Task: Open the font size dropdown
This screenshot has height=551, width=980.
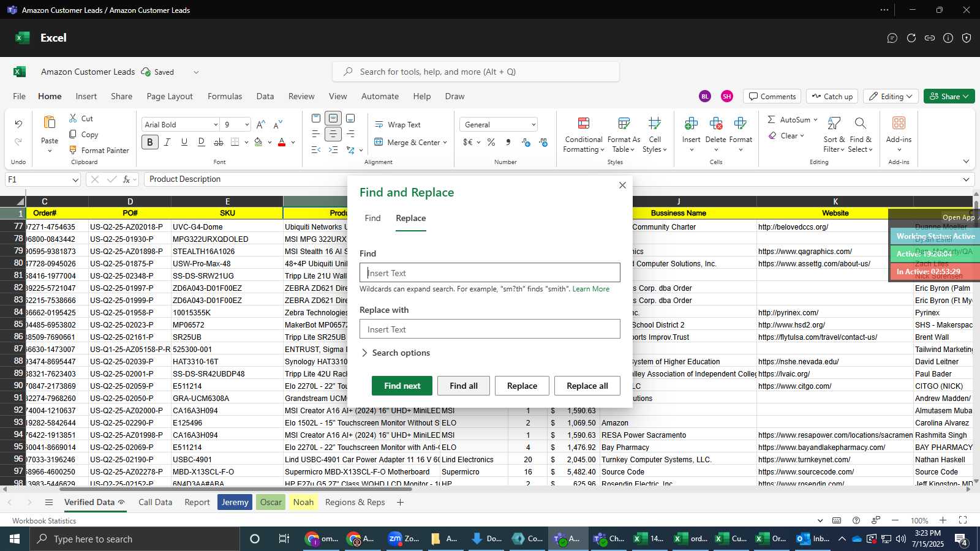Action: click(247, 124)
